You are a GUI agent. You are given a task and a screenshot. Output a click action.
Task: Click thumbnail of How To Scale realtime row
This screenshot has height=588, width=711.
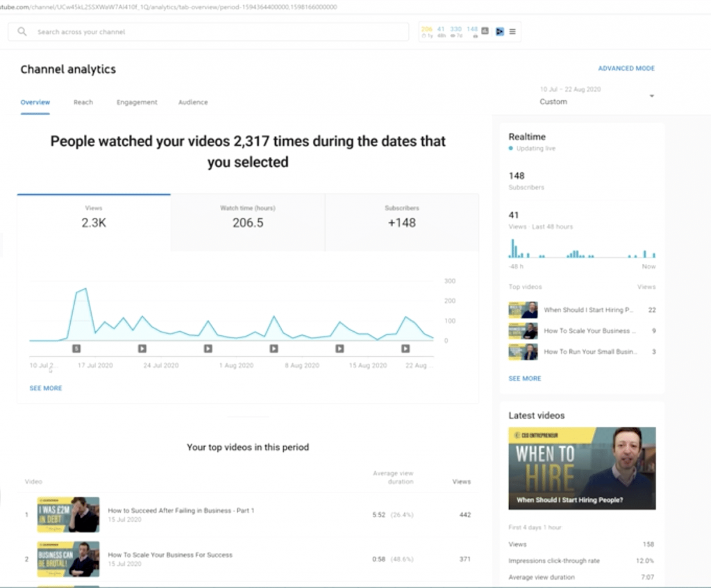coord(523,331)
